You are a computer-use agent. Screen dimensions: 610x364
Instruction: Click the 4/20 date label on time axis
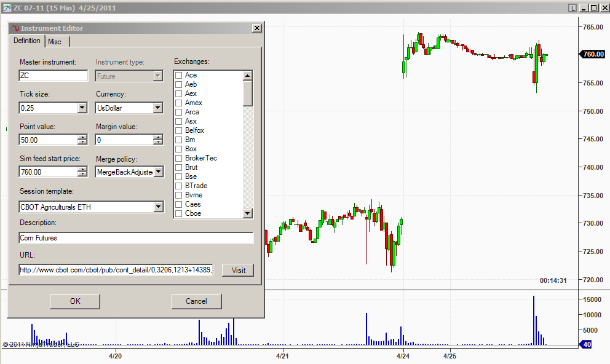pyautogui.click(x=115, y=356)
